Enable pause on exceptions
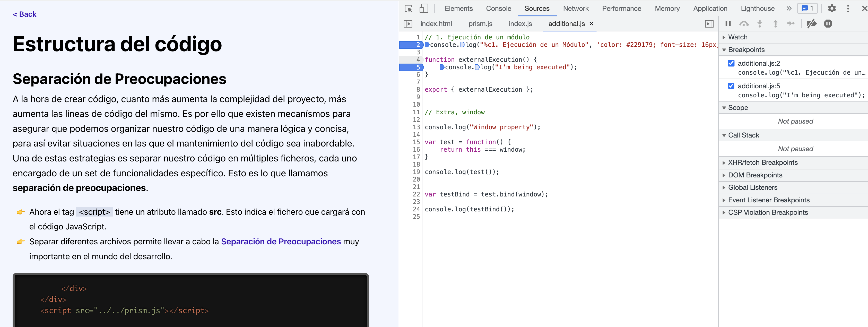The image size is (868, 327). (828, 24)
